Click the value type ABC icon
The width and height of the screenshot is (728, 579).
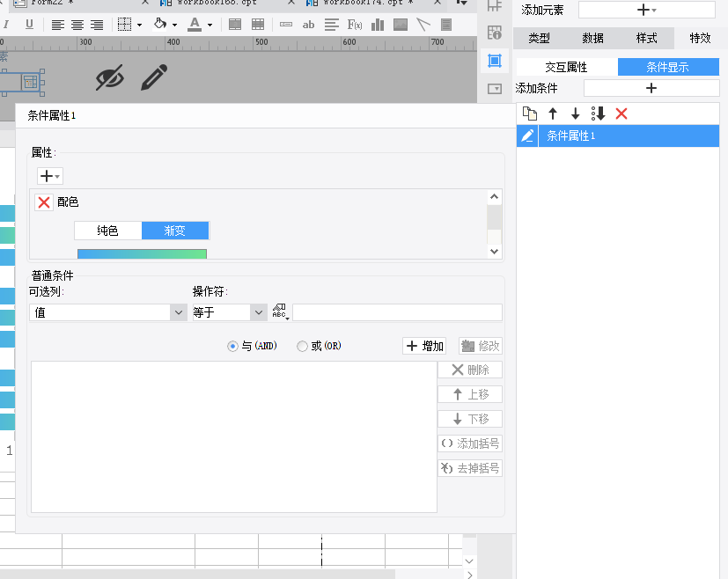pyautogui.click(x=280, y=311)
